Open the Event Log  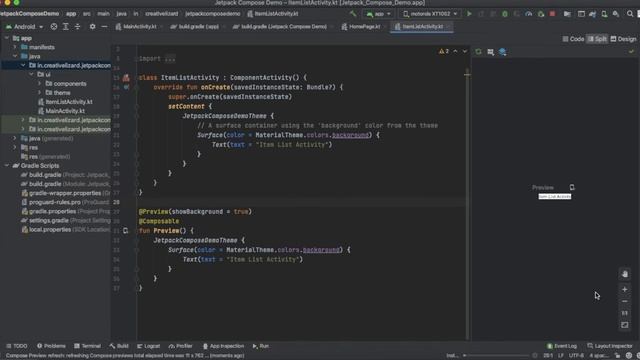point(562,346)
